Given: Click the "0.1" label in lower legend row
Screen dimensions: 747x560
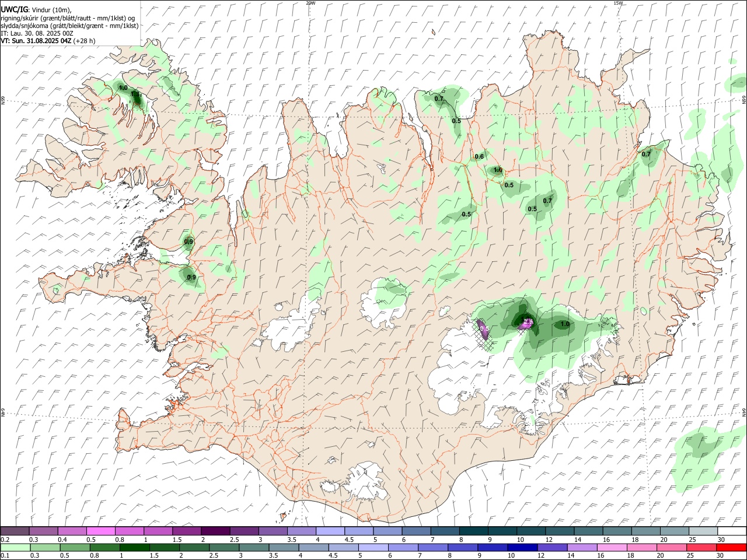Looking at the screenshot, I should pos(5,556).
